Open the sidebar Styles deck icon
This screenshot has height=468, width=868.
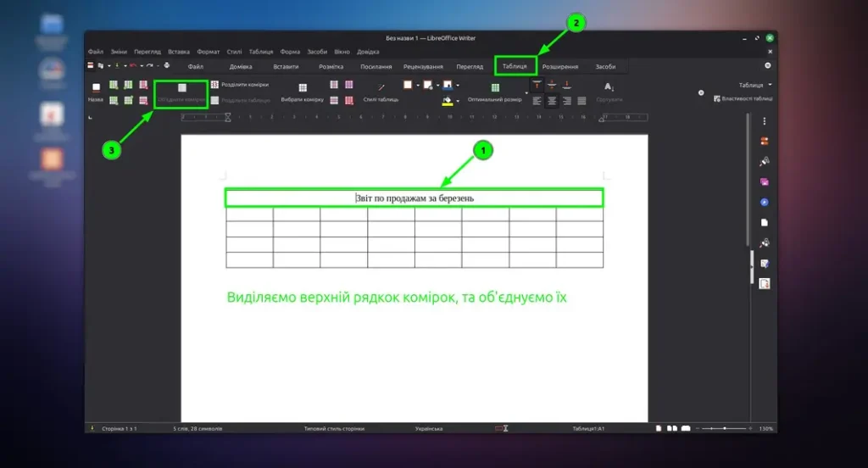point(765,162)
